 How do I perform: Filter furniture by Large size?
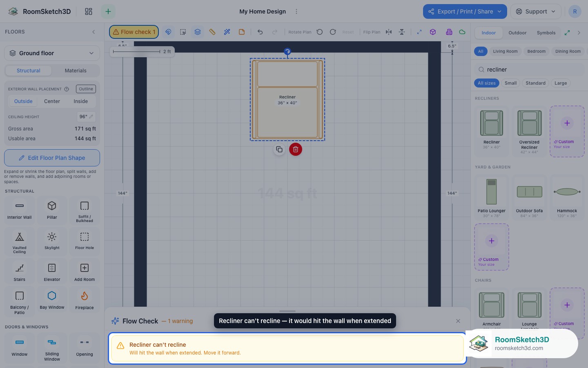[x=561, y=83]
